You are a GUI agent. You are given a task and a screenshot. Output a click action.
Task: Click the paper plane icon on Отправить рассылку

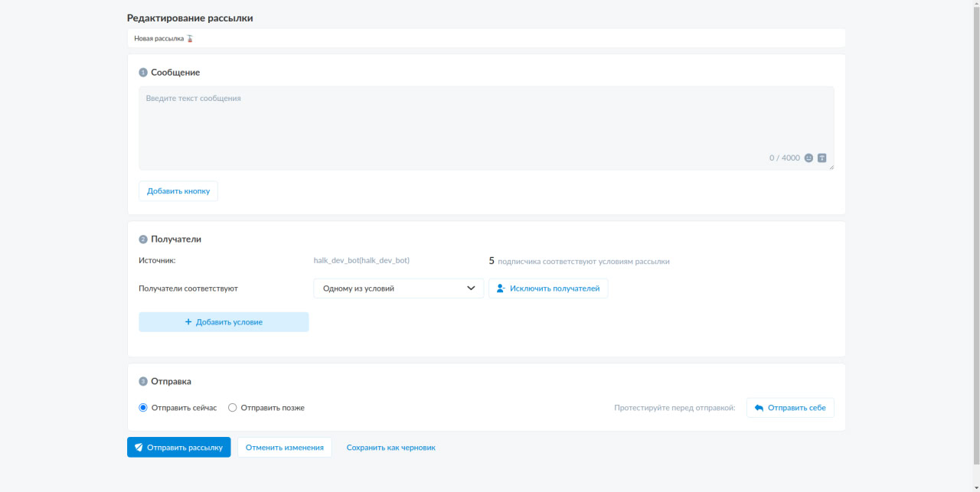tap(138, 448)
